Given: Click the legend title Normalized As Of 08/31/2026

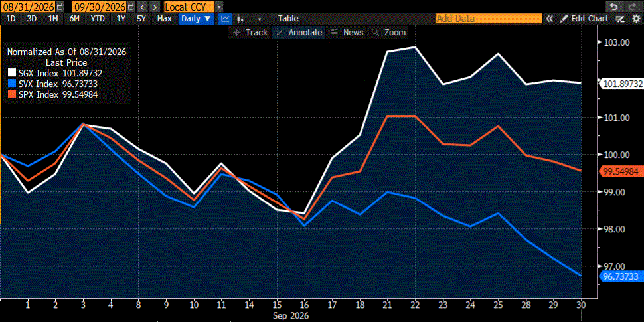Looking at the screenshot, I should click(x=66, y=52).
